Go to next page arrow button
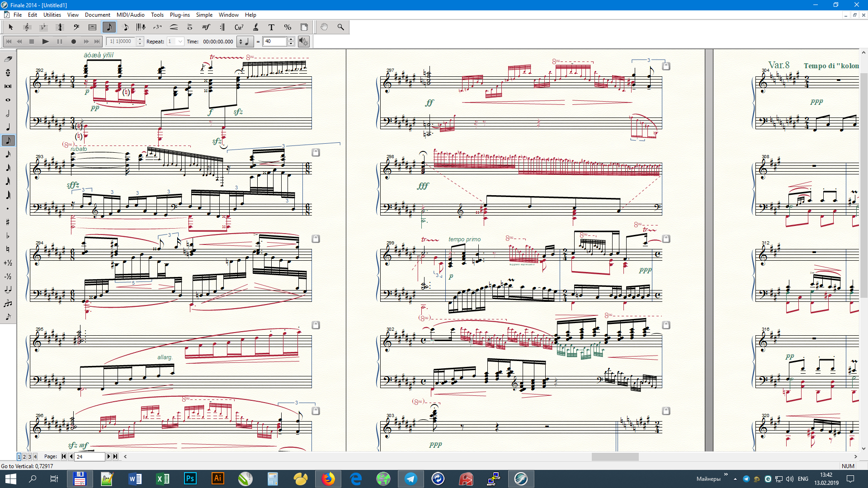 [x=108, y=457]
